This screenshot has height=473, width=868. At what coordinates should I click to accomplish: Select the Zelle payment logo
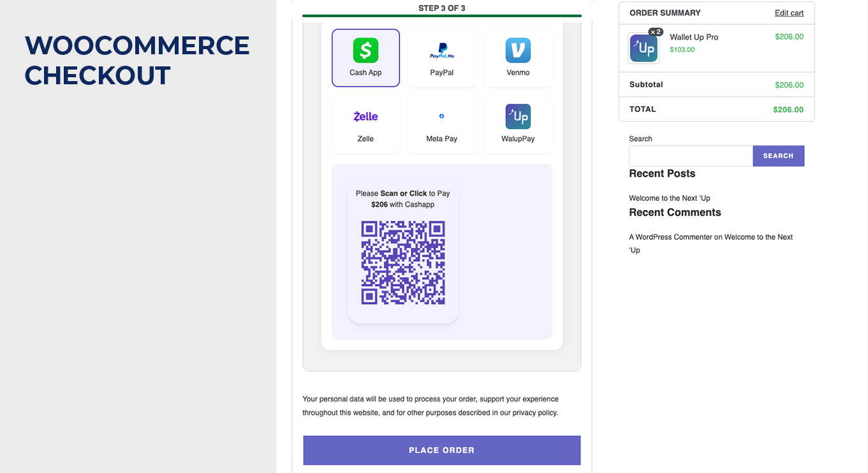(x=365, y=116)
